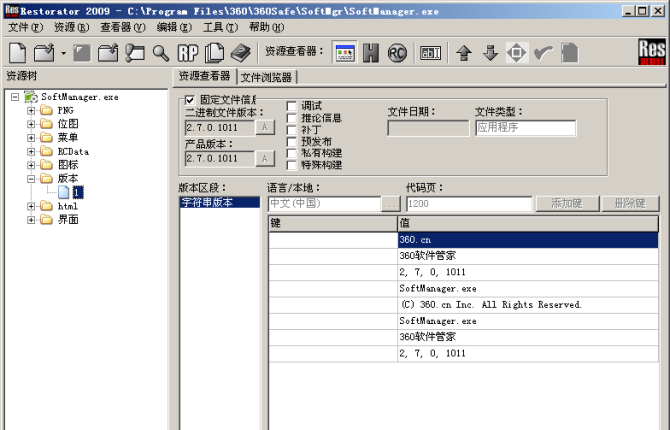Click the Save As folder icon
This screenshot has height=430, width=670.
click(108, 53)
